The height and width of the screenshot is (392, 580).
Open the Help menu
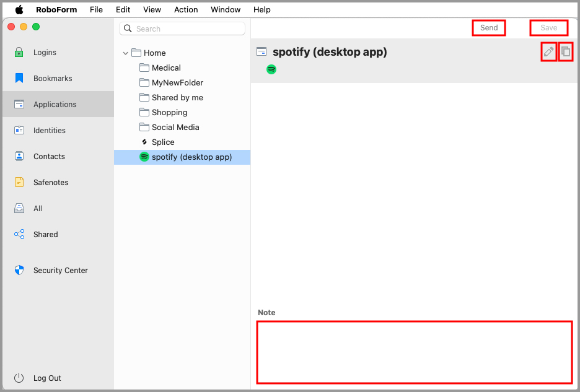click(262, 10)
